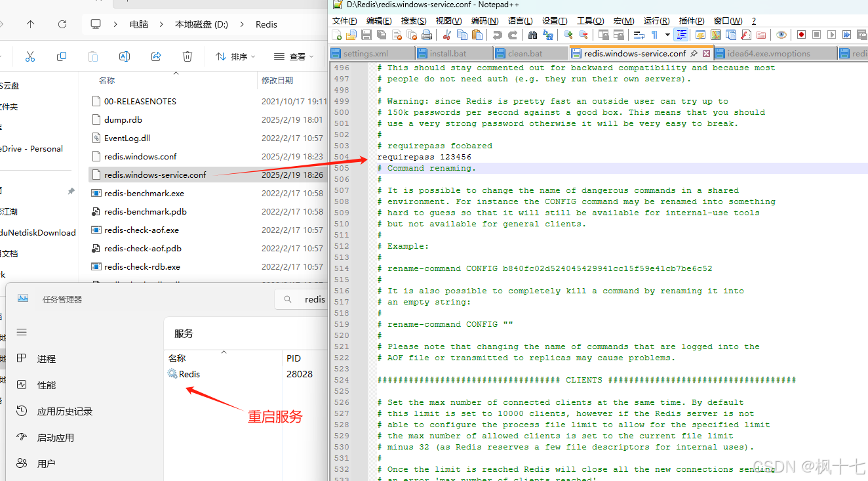Open the 排序 sort dropdown in File Explorer
Viewport: 868px width, 481px height.
coord(236,57)
